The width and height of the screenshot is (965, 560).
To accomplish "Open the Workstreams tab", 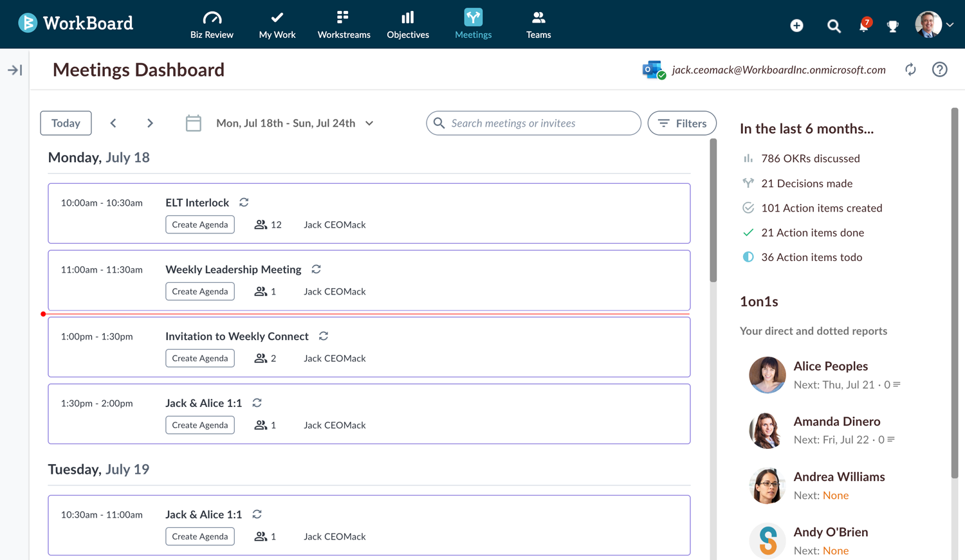I will [x=344, y=25].
